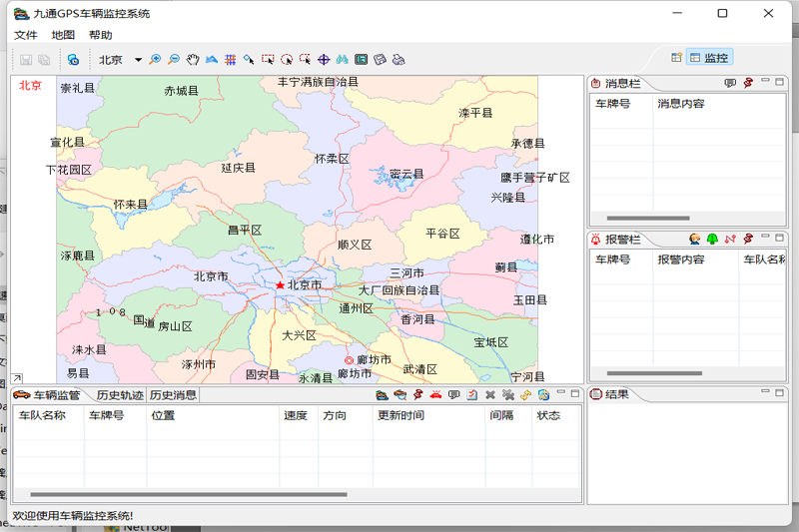This screenshot has height=532, width=799.
Task: Open the 帮助 menu
Action: click(x=101, y=35)
